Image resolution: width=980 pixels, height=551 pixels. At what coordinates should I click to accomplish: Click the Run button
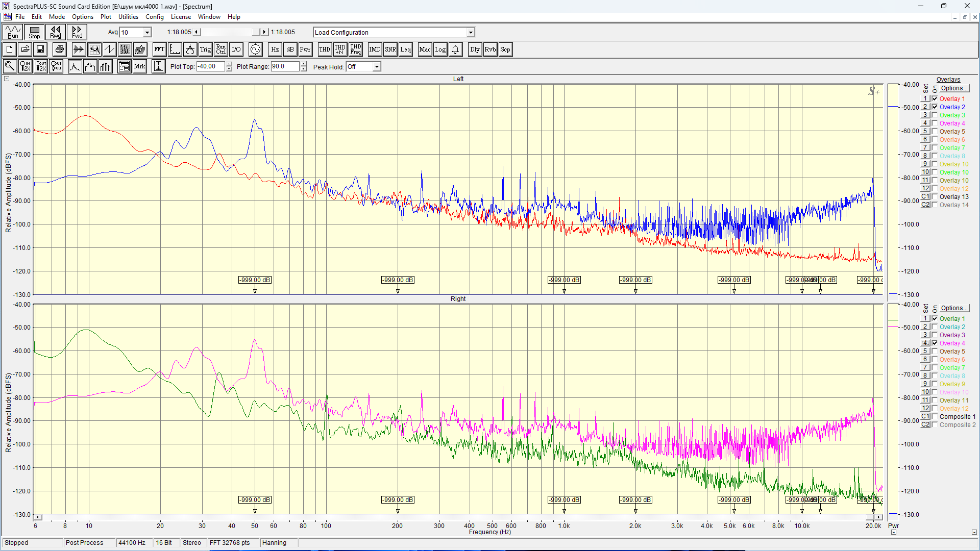13,32
